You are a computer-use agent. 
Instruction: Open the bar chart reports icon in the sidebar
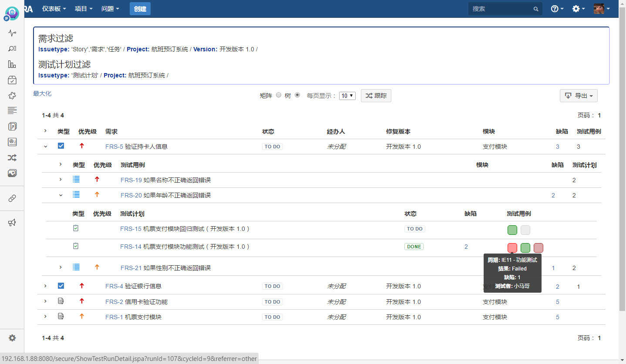pos(12,64)
